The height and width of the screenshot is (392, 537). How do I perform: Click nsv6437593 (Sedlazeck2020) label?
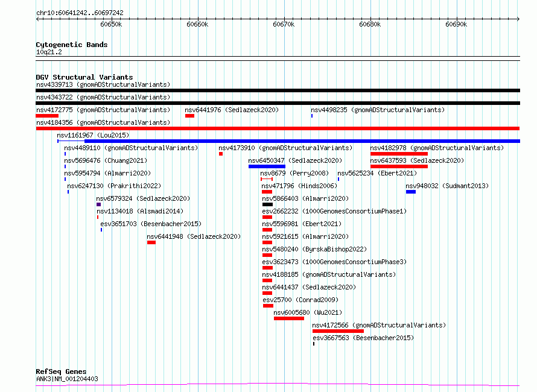click(x=417, y=160)
